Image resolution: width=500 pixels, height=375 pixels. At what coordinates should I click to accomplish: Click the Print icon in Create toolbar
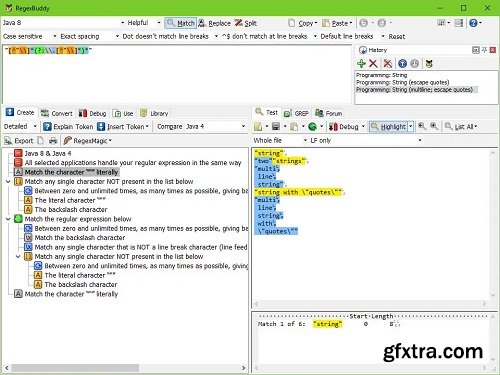53,141
